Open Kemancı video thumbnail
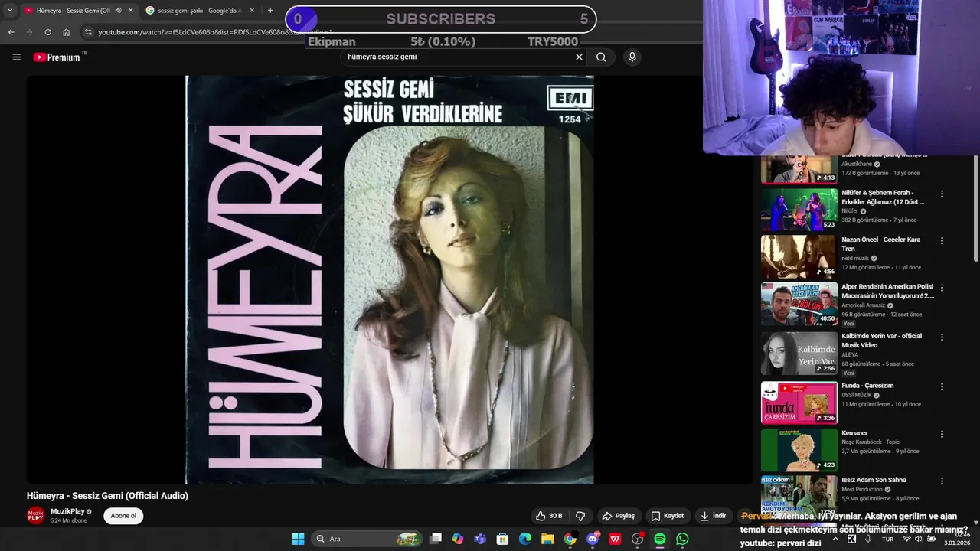 pyautogui.click(x=799, y=449)
